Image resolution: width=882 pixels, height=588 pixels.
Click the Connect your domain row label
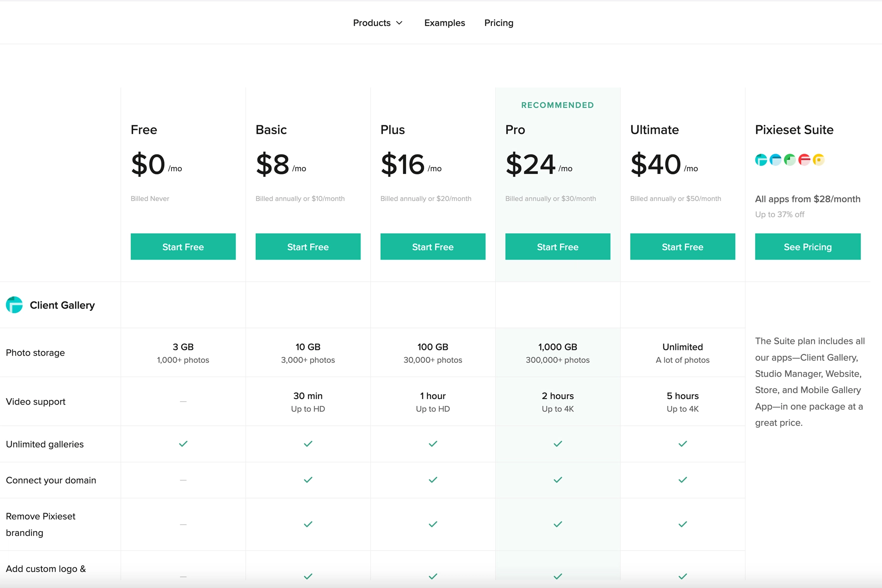51,480
